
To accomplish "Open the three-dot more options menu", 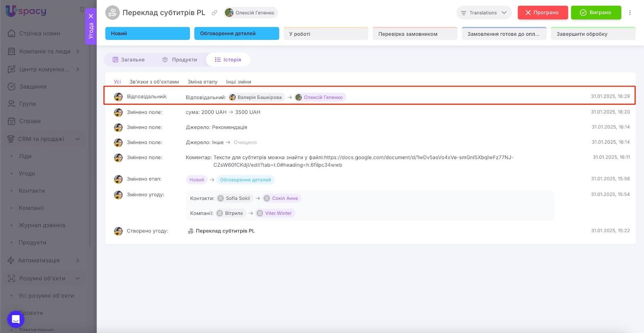I will click(630, 13).
